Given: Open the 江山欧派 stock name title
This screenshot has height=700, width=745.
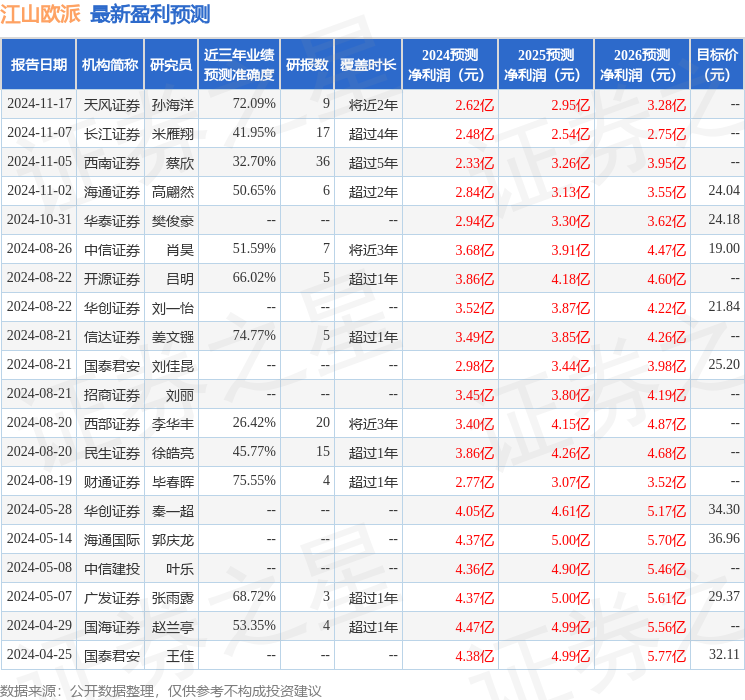Looking at the screenshot, I should [42, 15].
